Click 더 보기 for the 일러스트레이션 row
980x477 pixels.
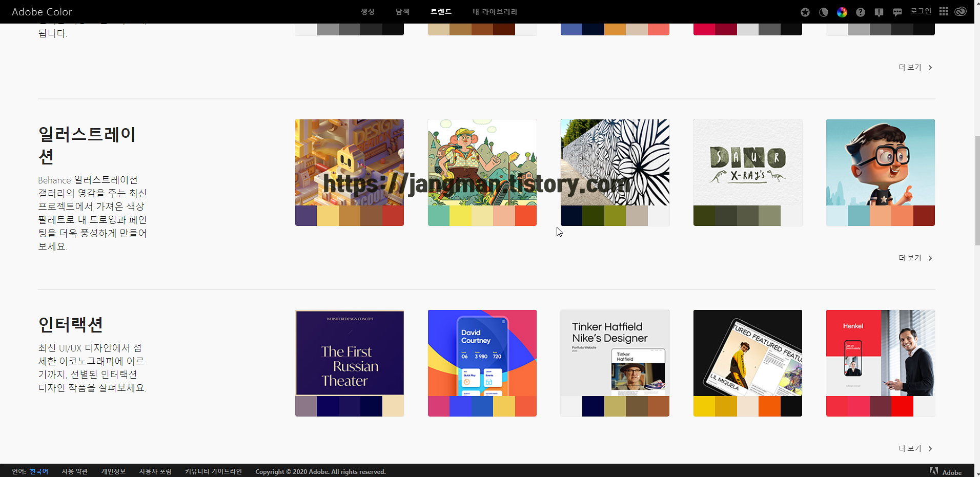click(x=910, y=258)
